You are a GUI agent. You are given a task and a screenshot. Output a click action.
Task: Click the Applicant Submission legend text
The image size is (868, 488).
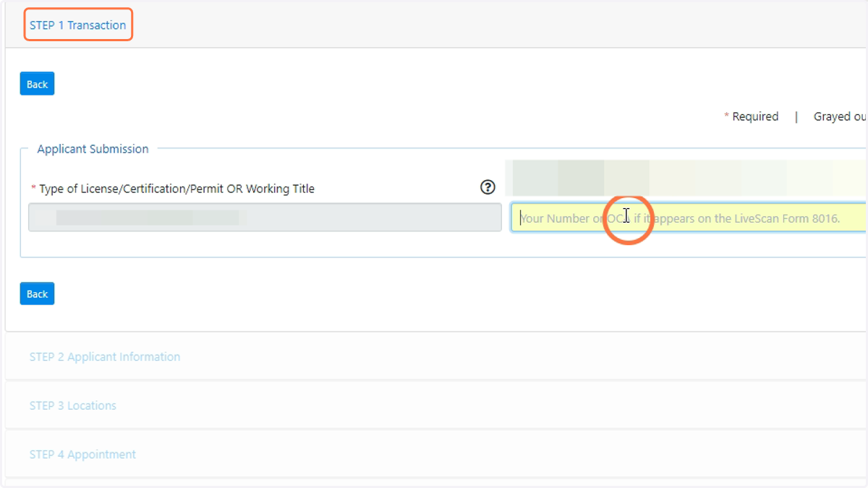coord(93,149)
